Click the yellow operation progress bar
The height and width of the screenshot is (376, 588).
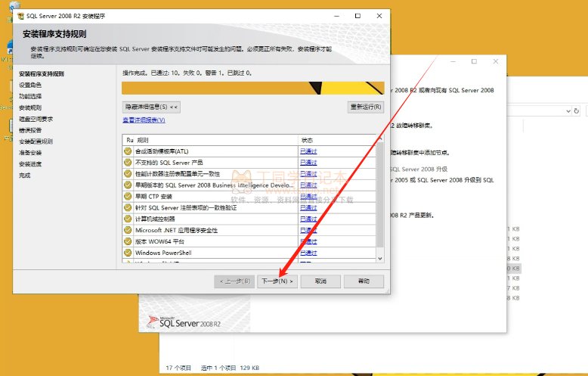[253, 89]
